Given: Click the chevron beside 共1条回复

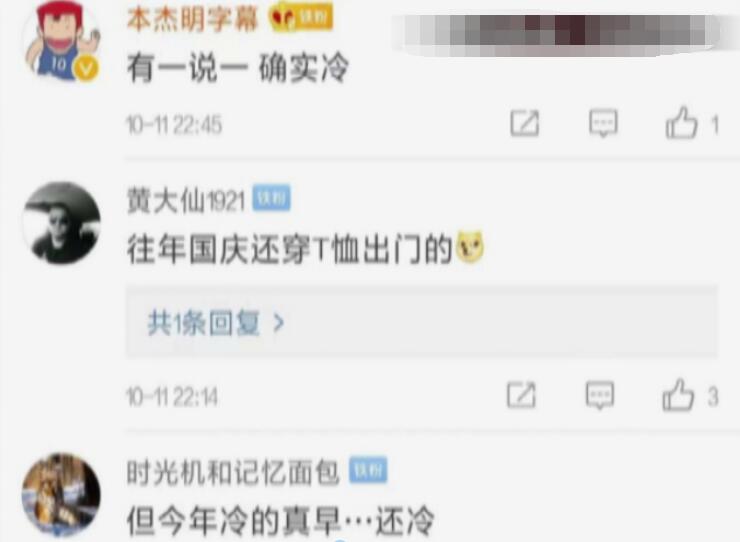Looking at the screenshot, I should [279, 323].
